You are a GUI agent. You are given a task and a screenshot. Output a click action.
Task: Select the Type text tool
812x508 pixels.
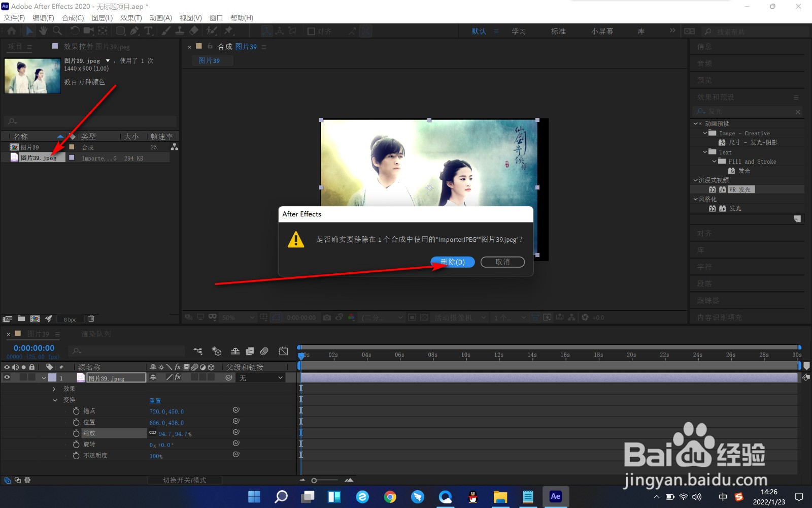(x=148, y=31)
